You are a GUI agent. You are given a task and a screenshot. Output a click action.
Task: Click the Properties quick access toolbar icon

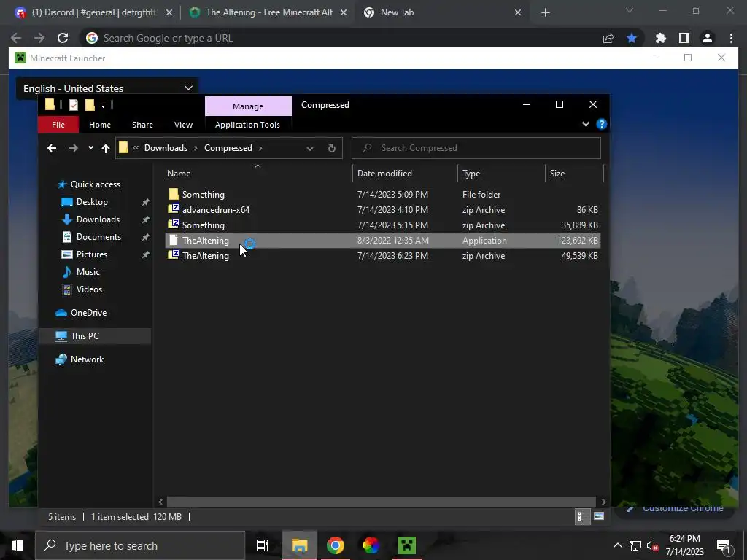pyautogui.click(x=74, y=105)
